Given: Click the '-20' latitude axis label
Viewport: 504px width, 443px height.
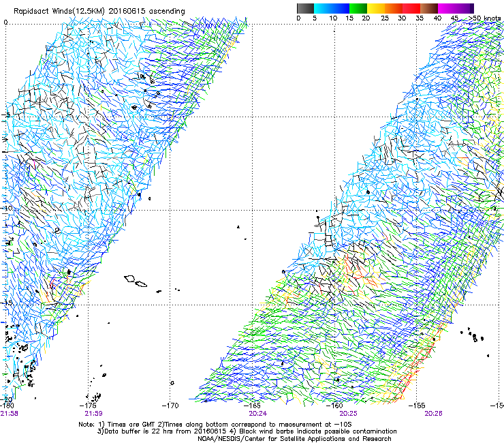Looking at the screenshot, I should tap(7, 400).
